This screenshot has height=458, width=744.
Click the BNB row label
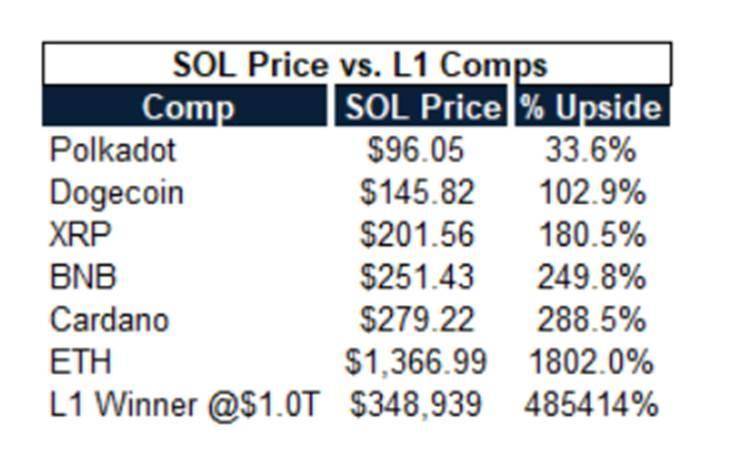pyautogui.click(x=81, y=277)
